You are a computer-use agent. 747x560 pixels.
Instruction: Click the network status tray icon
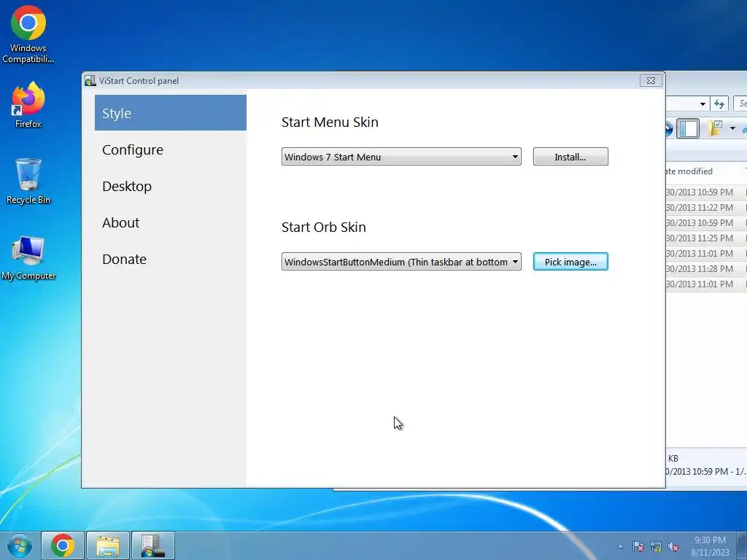(x=656, y=546)
